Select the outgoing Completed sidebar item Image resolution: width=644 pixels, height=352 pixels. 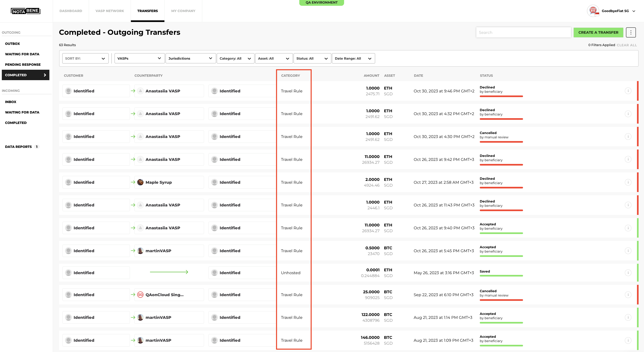click(25, 75)
